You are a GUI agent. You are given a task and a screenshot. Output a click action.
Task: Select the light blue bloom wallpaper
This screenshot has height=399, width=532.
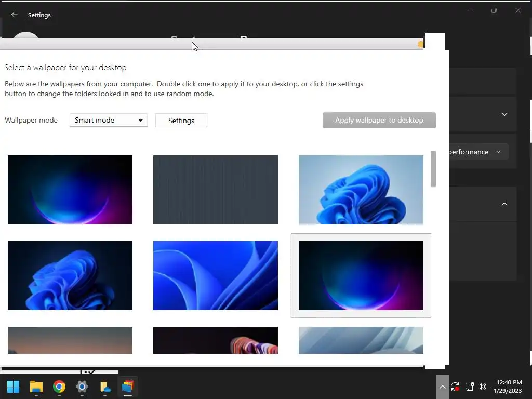tap(361, 190)
